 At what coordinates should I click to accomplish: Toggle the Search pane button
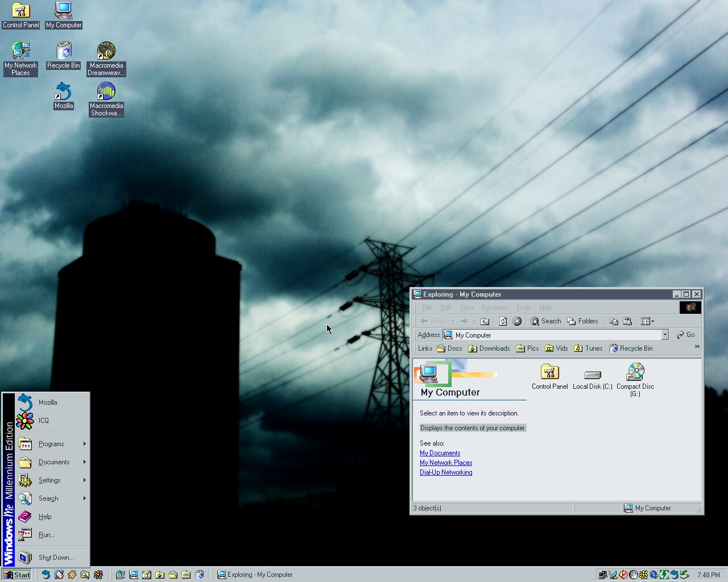pos(545,321)
